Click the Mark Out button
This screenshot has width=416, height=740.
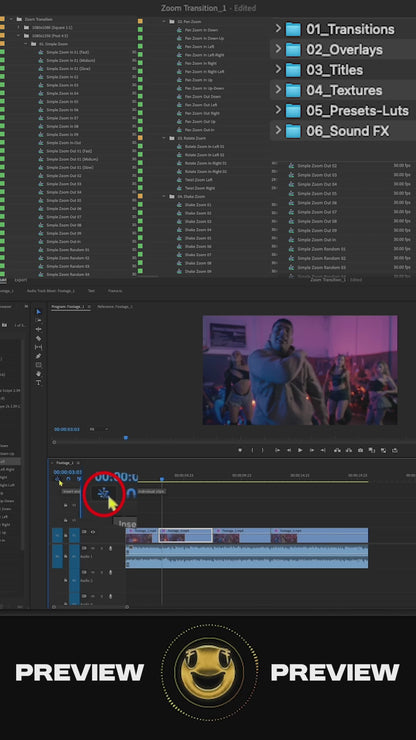[263, 450]
